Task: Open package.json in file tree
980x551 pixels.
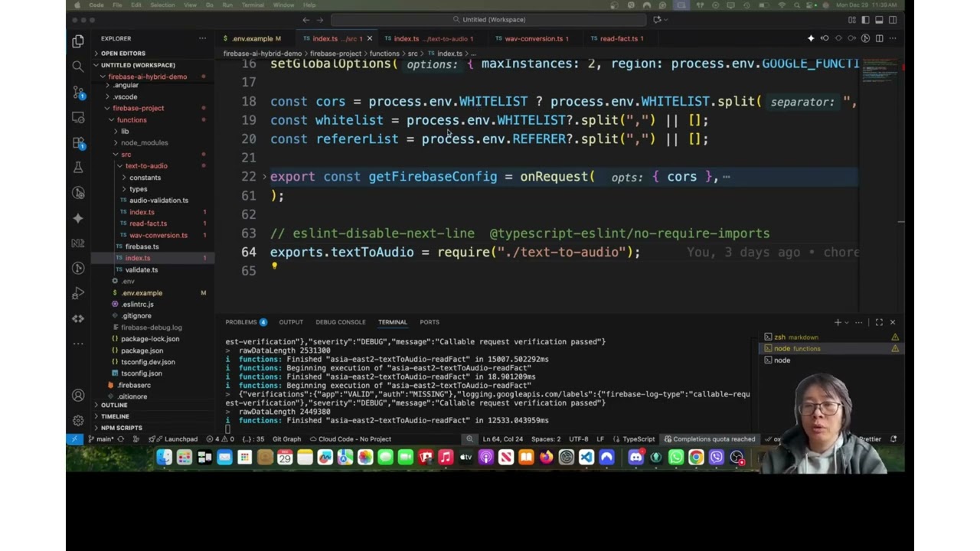Action: point(142,350)
